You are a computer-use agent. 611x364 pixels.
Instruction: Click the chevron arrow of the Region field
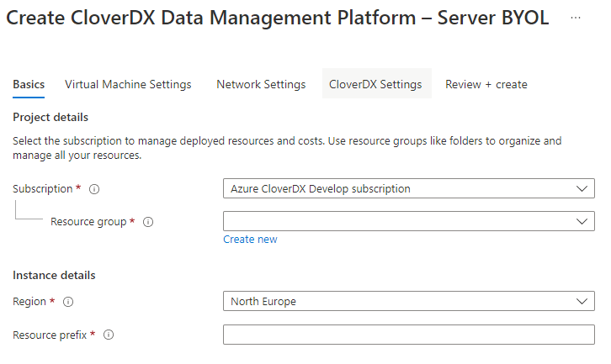pos(582,302)
